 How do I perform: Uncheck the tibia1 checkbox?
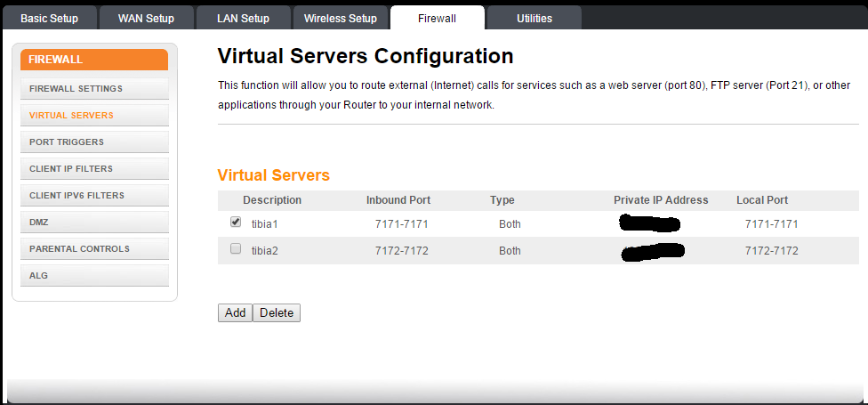point(236,222)
